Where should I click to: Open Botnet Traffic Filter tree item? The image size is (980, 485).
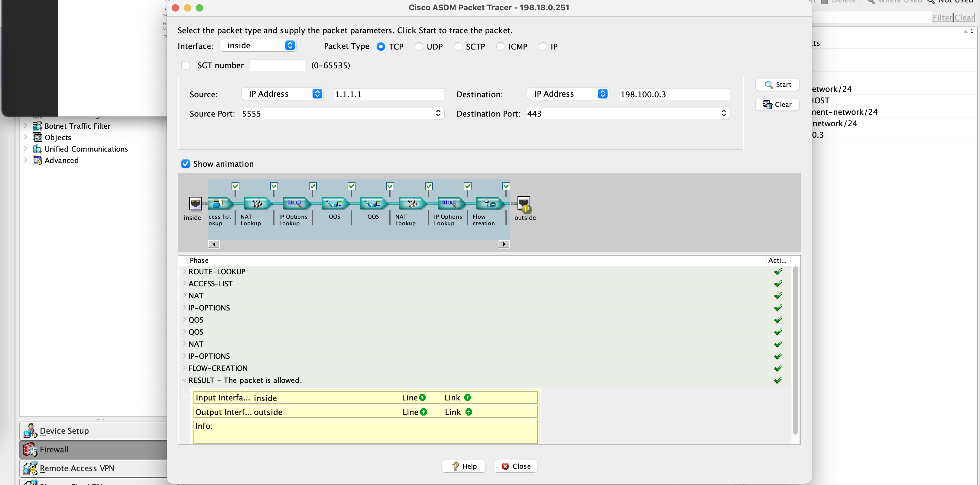point(77,126)
